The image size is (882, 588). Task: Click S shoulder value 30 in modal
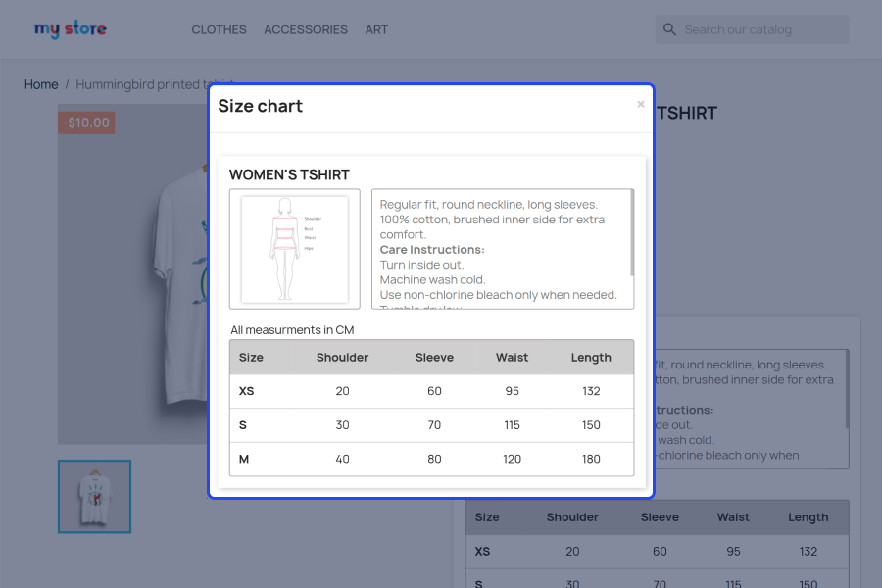click(342, 425)
